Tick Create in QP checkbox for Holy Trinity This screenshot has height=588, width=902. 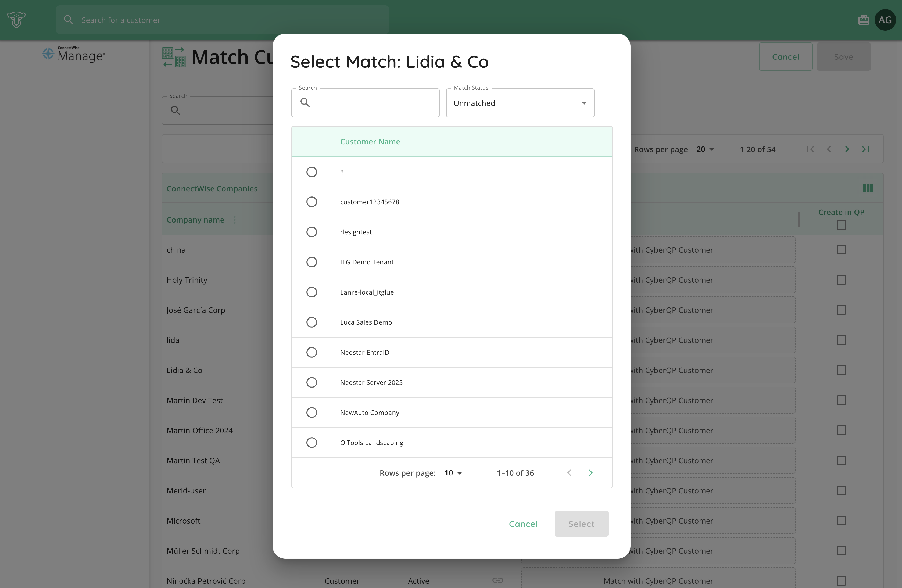[x=841, y=279]
